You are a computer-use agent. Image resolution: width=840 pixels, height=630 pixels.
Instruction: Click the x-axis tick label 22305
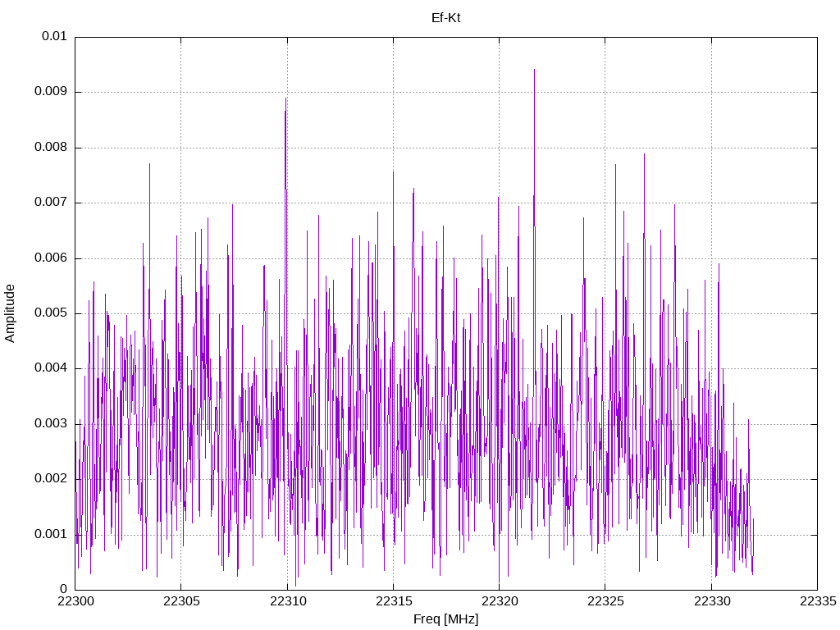point(181,601)
